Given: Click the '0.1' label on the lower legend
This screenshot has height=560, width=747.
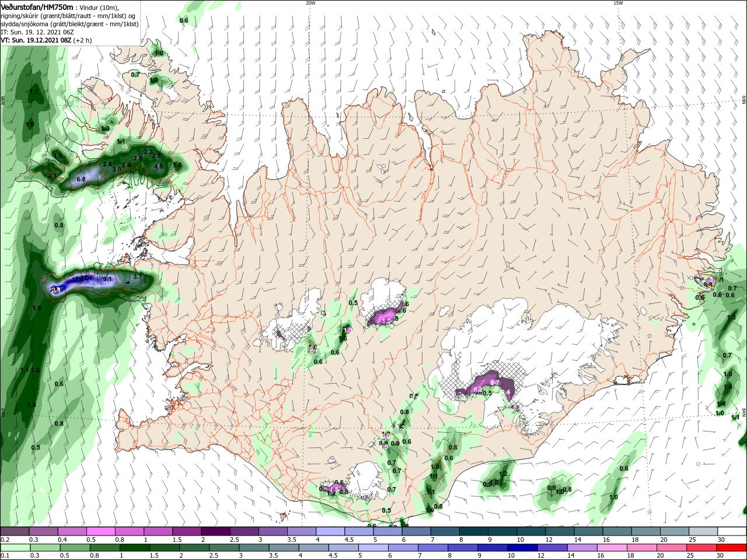Looking at the screenshot, I should pos(5,556).
